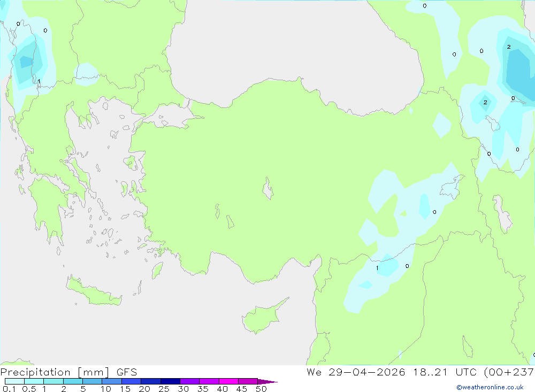The height and width of the screenshot is (392, 535).
Task: Click the island of Rhodes
Action: (157, 270)
